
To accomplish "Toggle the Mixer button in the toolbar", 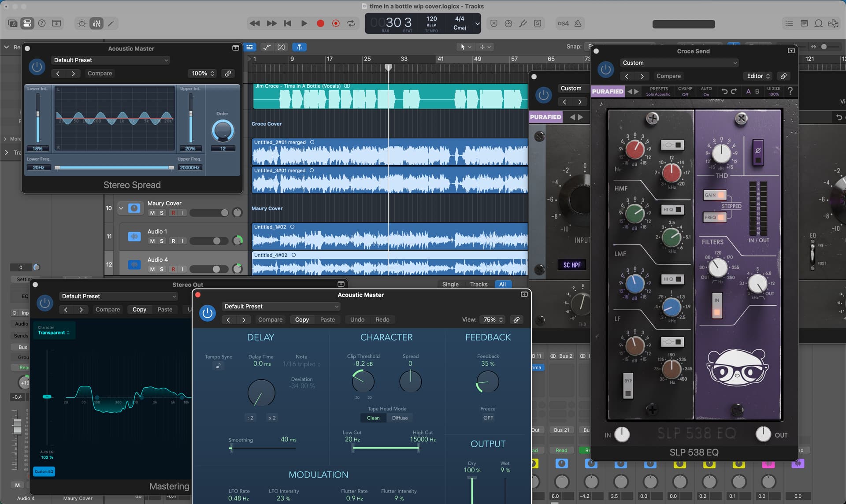I will (96, 23).
